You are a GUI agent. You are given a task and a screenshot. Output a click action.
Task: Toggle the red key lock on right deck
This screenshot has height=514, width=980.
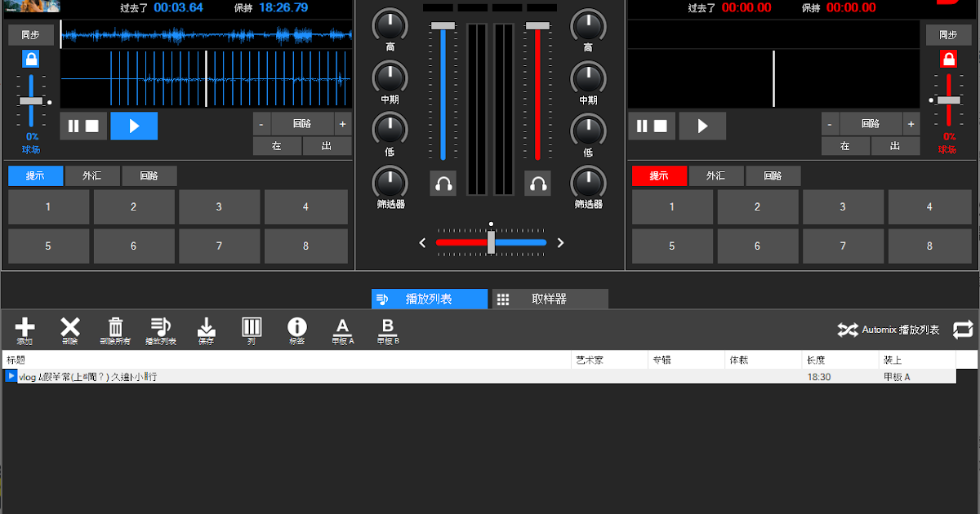(x=948, y=57)
